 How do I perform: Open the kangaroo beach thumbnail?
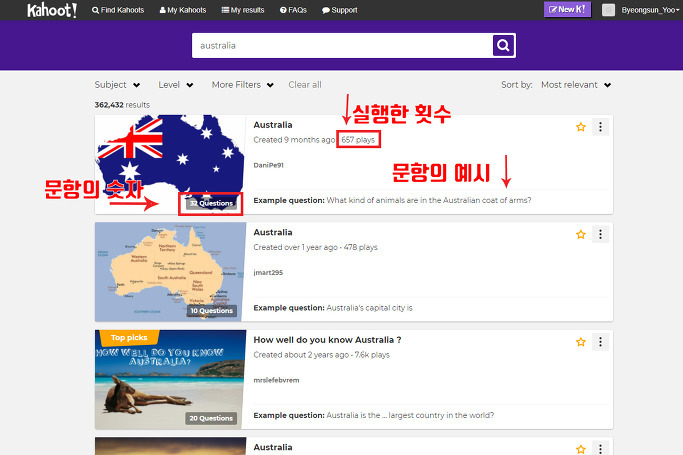(x=170, y=380)
